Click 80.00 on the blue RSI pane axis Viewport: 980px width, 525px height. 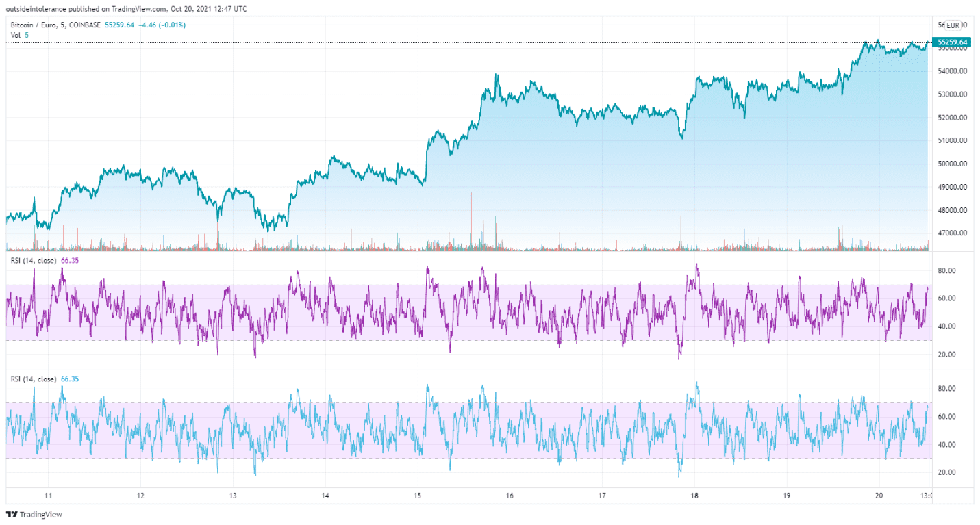(x=946, y=389)
